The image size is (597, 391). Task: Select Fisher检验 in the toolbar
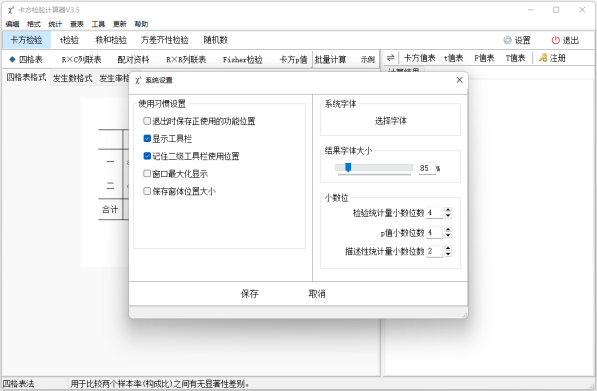[243, 59]
